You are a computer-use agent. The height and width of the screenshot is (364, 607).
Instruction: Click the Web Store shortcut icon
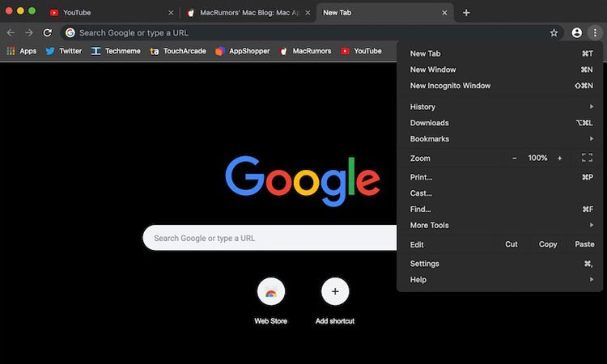pos(270,291)
